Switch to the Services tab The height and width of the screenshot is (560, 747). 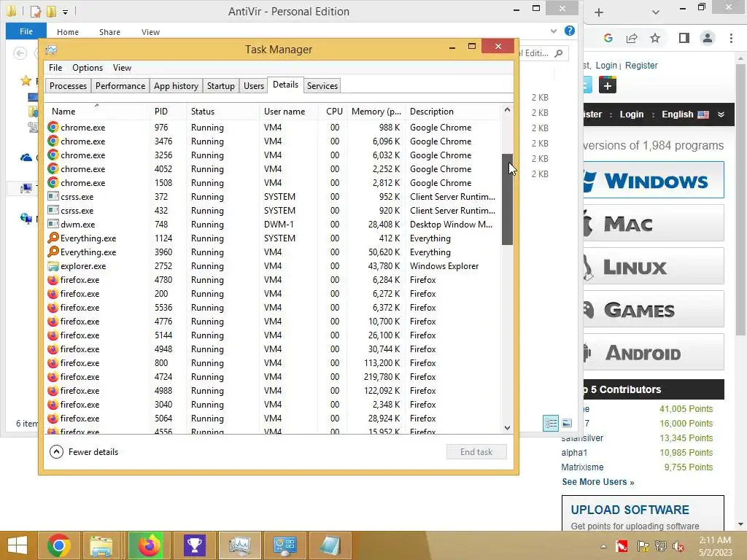coord(322,86)
